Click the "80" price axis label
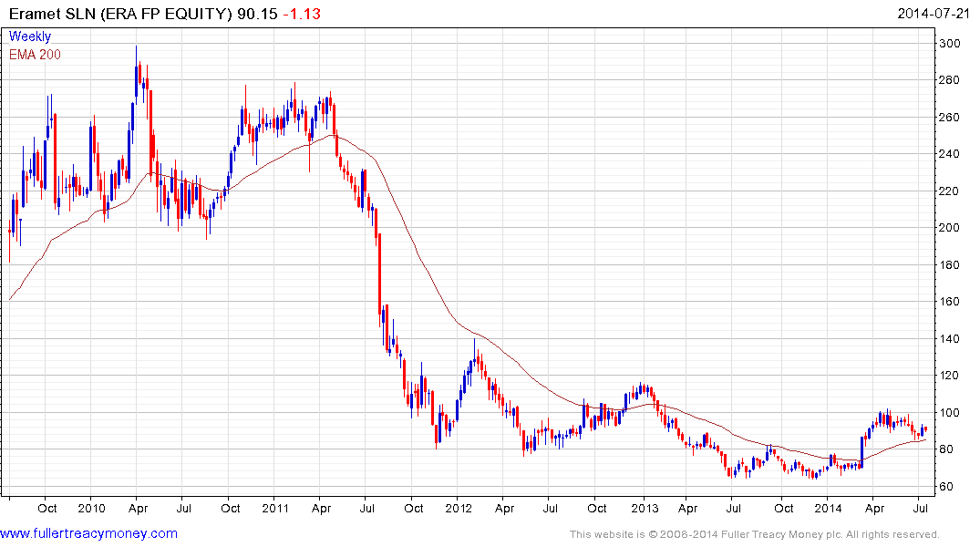Image resolution: width=980 pixels, height=547 pixels. click(x=946, y=449)
